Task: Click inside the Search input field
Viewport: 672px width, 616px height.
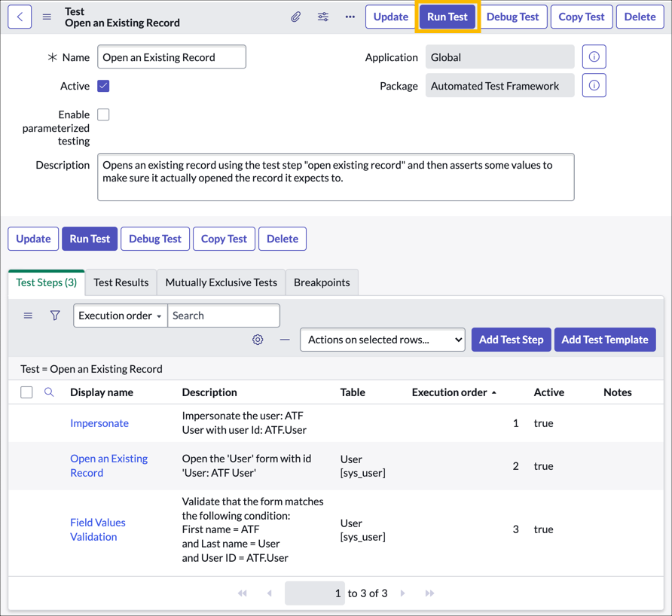Action: point(223,316)
